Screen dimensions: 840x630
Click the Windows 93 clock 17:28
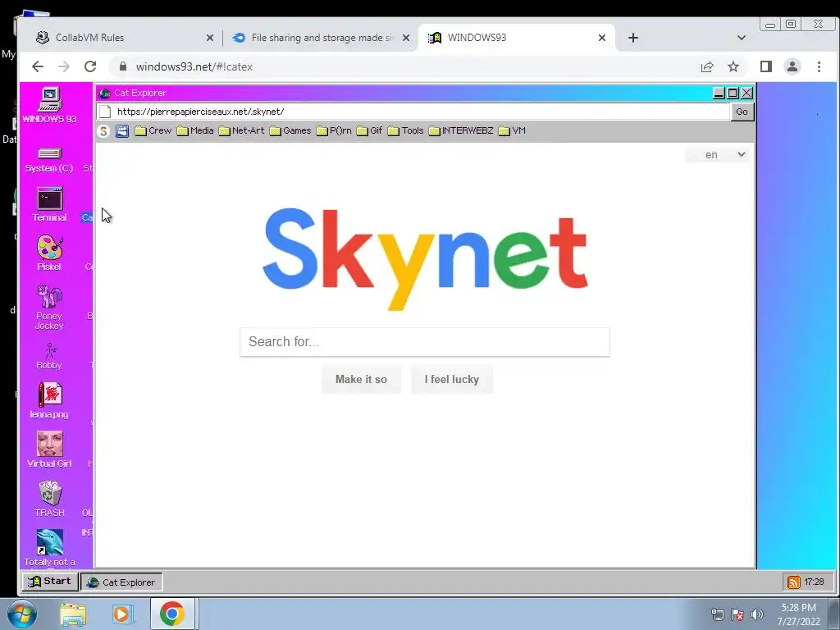click(815, 582)
